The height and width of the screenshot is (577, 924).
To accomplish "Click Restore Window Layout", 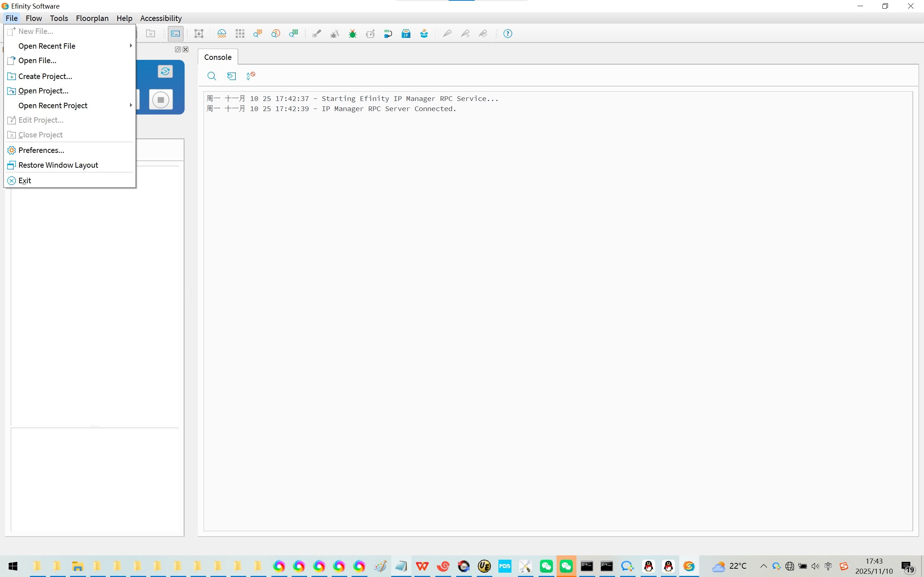I will 58,165.
